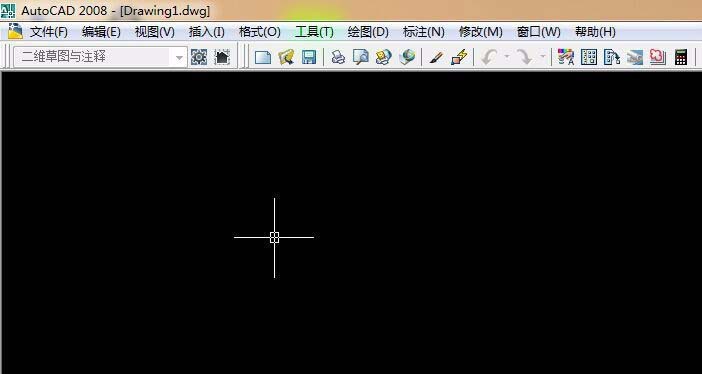Open the Properties palette icon
The height and width of the screenshot is (374, 702).
coord(566,57)
